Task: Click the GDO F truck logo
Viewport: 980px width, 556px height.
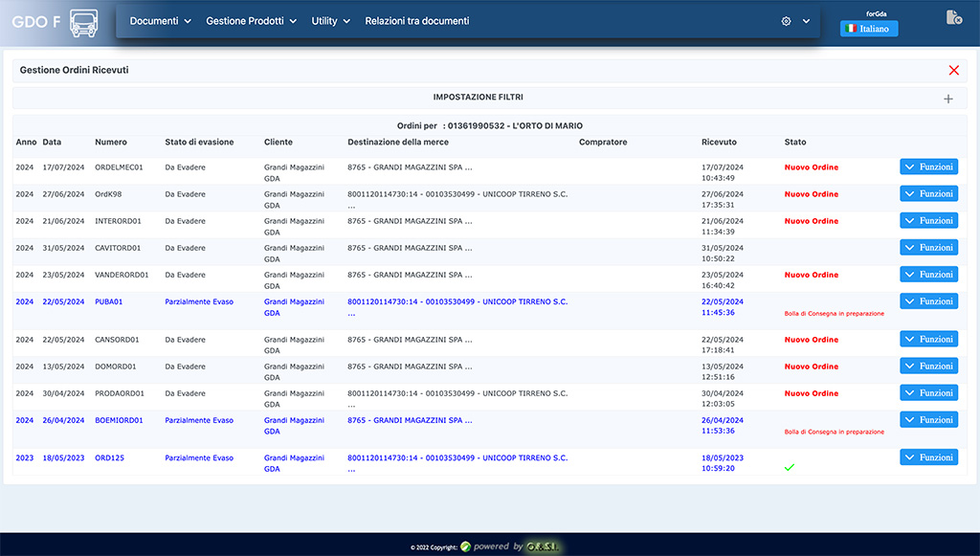Action: click(84, 22)
